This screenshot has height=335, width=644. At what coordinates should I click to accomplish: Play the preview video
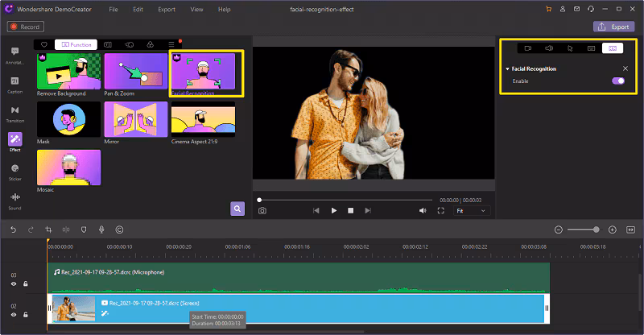(333, 210)
